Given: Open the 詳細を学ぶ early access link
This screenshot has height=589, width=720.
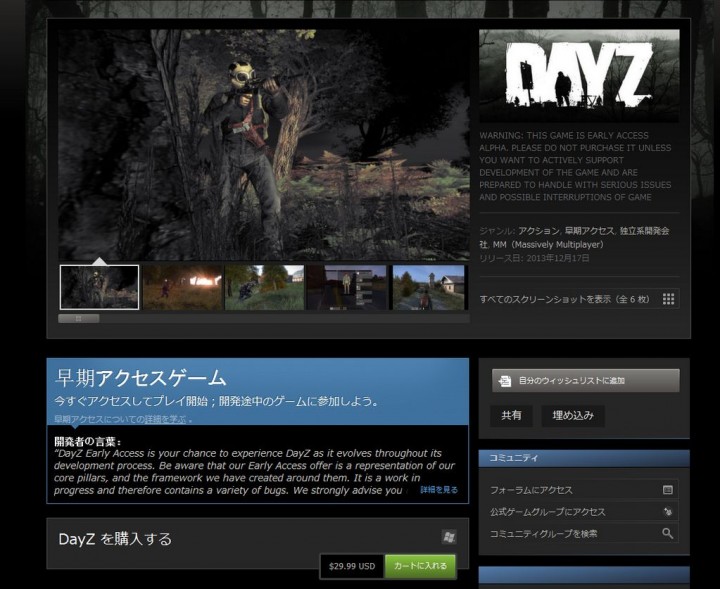Looking at the screenshot, I should point(165,419).
